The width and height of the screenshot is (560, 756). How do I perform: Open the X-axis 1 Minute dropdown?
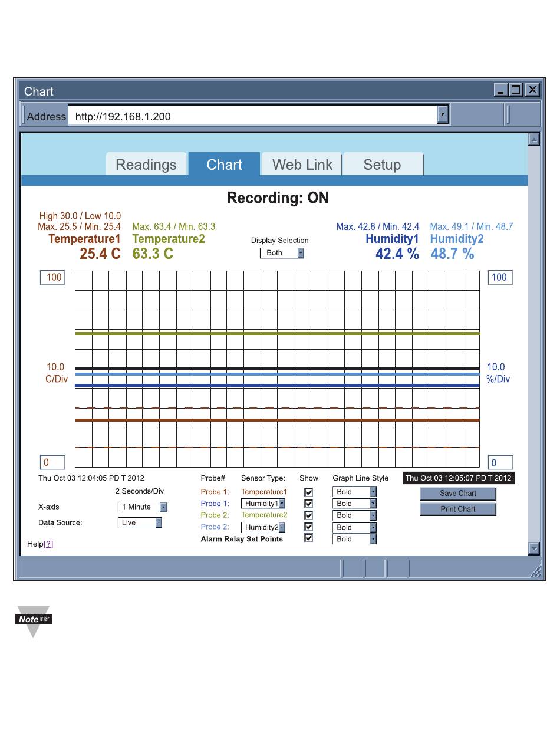pyautogui.click(x=143, y=507)
